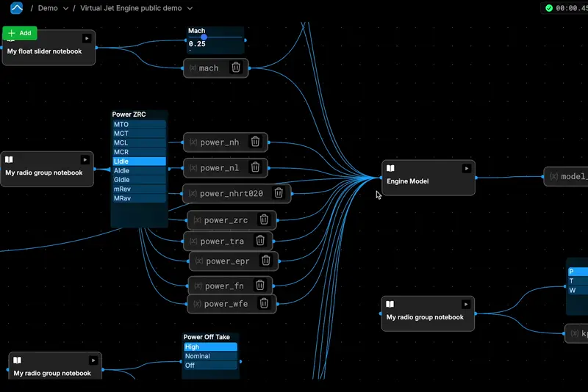Click the Engine Model book icon

pos(390,169)
